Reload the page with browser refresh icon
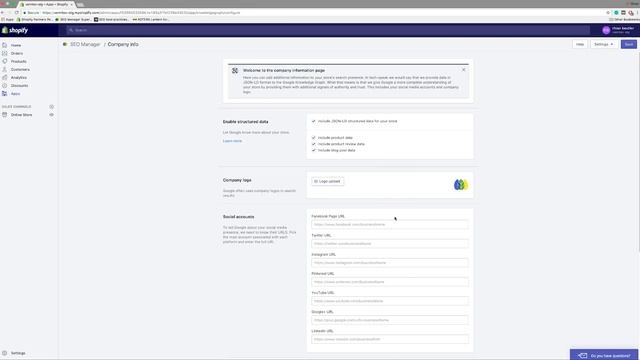Image resolution: width=640 pixels, height=360 pixels. tap(17, 13)
